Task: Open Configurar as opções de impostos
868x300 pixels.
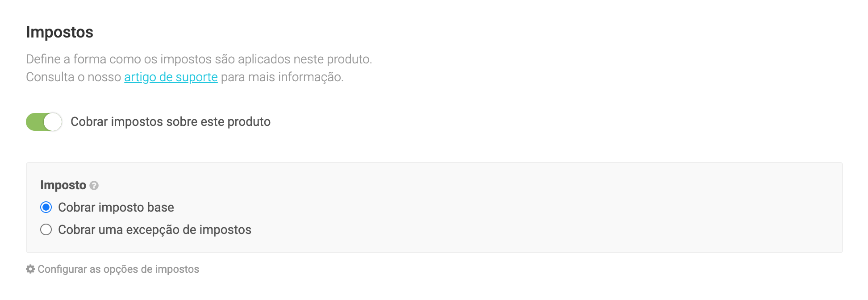Action: pyautogui.click(x=118, y=269)
